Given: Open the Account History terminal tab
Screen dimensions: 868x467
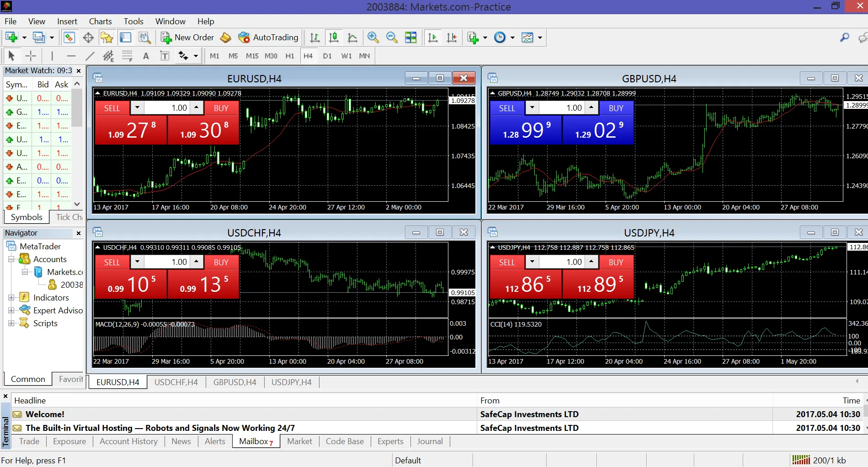Looking at the screenshot, I should 128,441.
